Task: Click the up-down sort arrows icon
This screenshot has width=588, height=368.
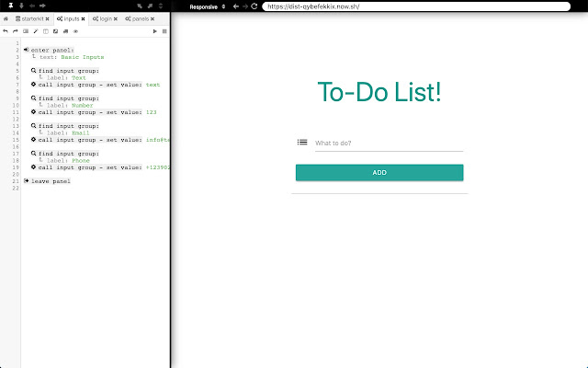Action: pyautogui.click(x=161, y=6)
